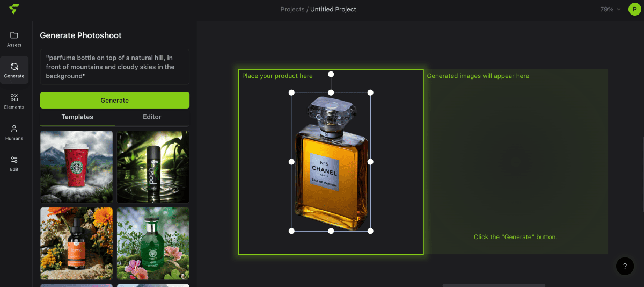Viewport: 644px width, 287px height.
Task: Click the rotation handle above the bottle
Action: (331, 74)
